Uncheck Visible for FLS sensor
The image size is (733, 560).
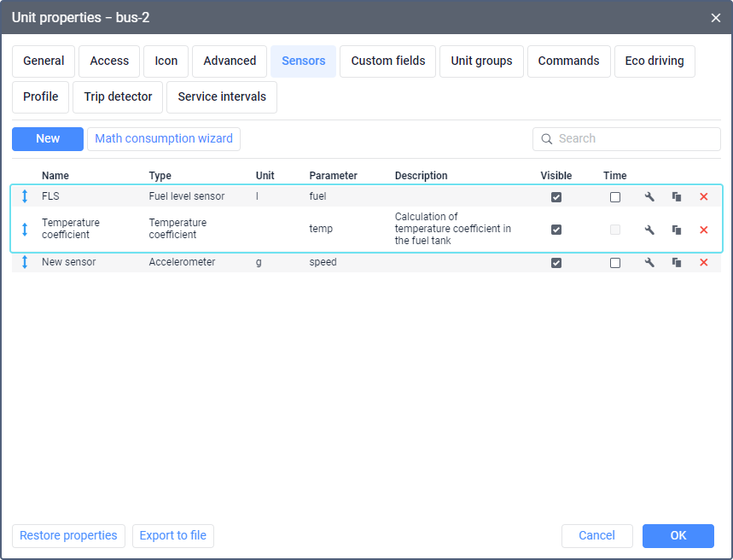(x=556, y=197)
